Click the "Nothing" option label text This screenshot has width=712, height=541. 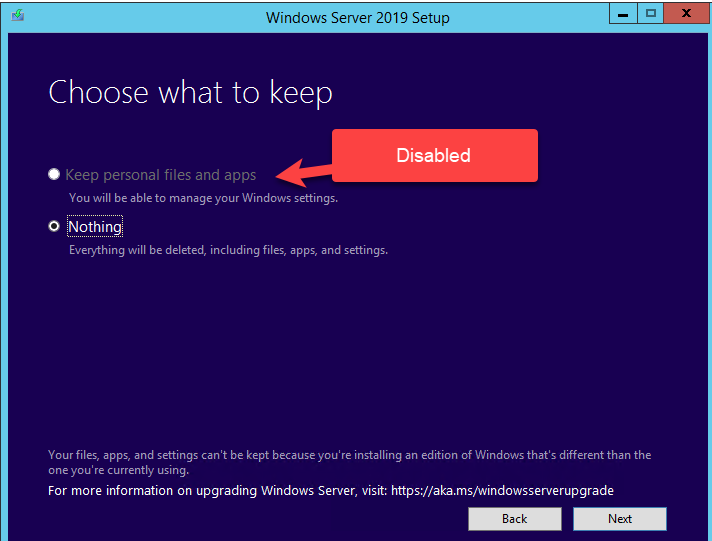[x=95, y=227]
